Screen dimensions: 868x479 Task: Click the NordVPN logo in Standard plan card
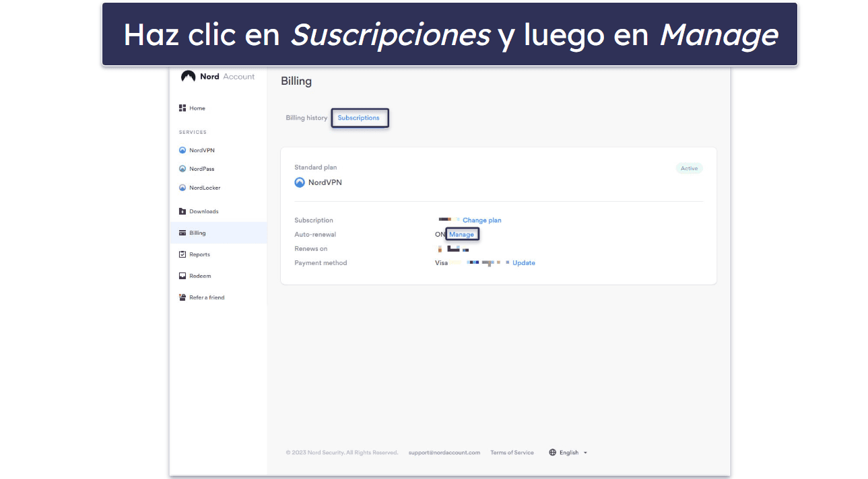point(300,182)
